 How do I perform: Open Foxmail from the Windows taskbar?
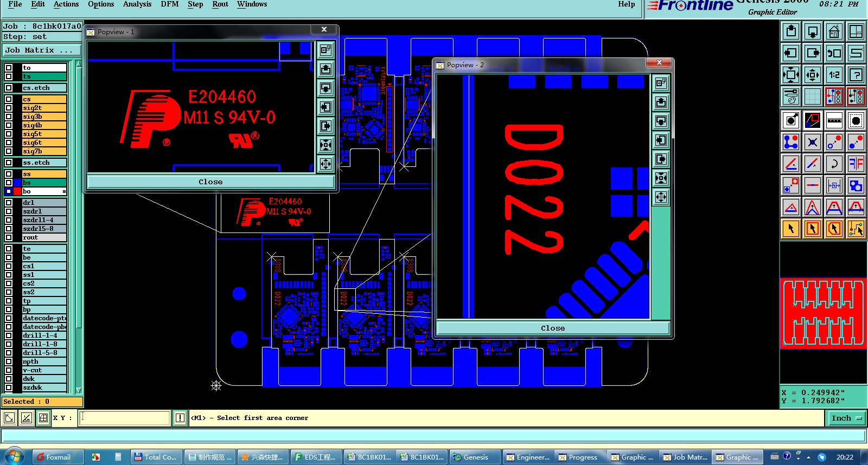(58, 457)
